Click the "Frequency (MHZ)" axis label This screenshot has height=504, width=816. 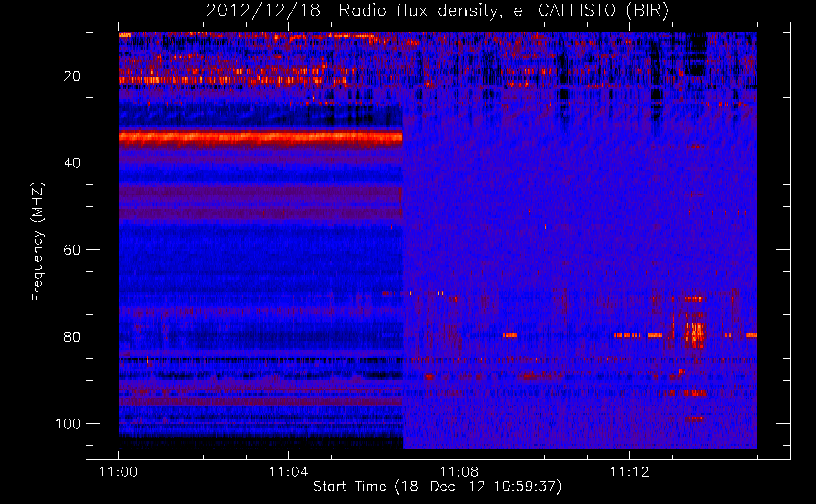(x=38, y=242)
